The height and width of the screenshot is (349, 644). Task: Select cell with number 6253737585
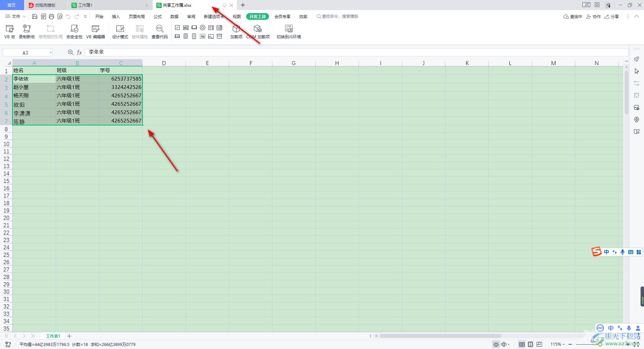coord(121,79)
